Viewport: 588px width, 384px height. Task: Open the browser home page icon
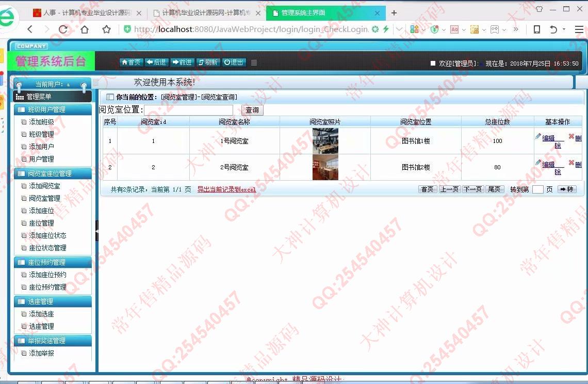(85, 29)
